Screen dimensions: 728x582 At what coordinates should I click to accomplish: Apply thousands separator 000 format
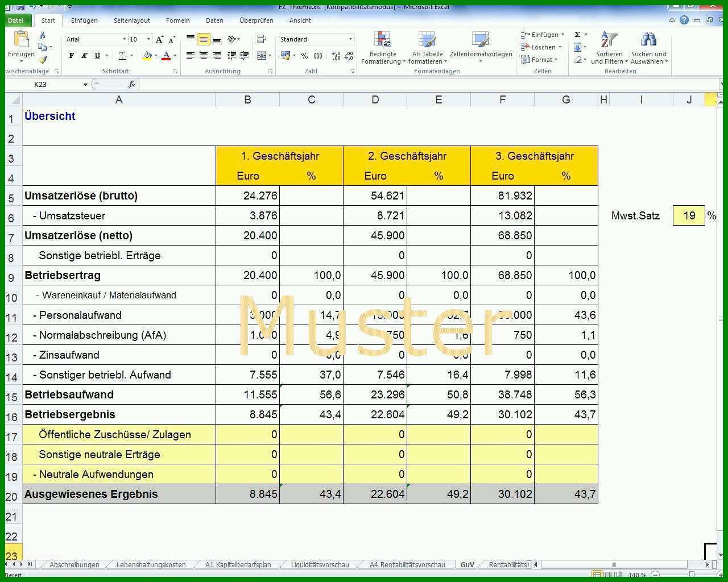coord(318,56)
